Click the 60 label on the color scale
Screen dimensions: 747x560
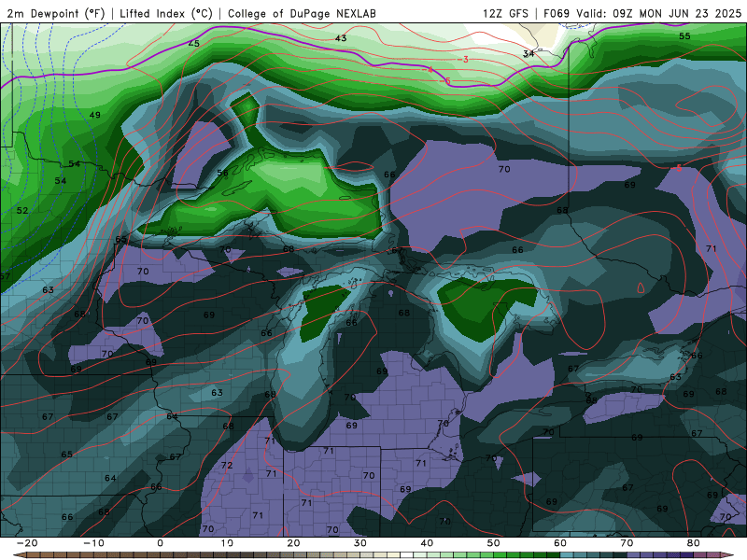pos(560,543)
